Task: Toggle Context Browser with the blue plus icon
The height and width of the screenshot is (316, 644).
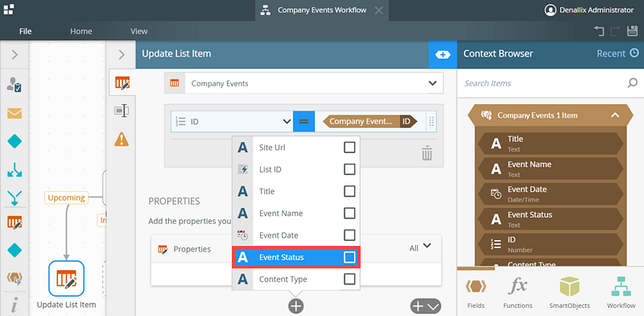Action: tap(443, 54)
